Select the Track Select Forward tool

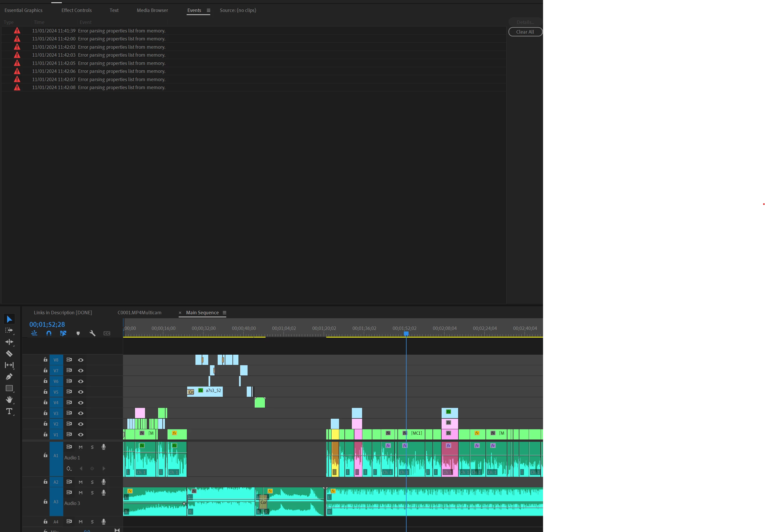(9, 330)
